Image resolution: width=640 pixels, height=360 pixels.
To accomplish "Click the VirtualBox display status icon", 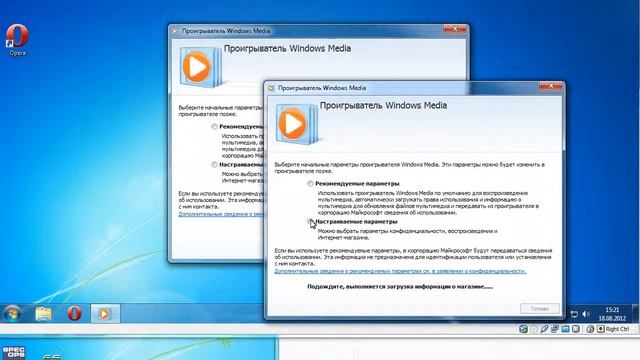I will (576, 329).
